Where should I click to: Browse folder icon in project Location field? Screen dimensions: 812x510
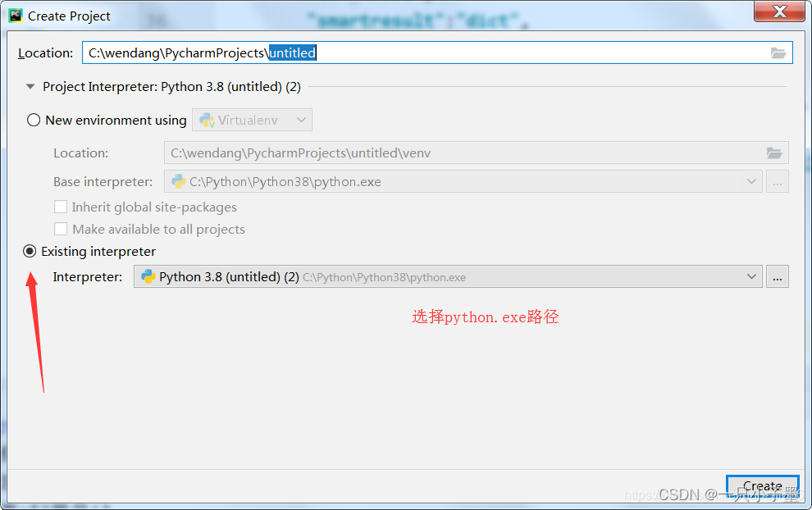(778, 52)
